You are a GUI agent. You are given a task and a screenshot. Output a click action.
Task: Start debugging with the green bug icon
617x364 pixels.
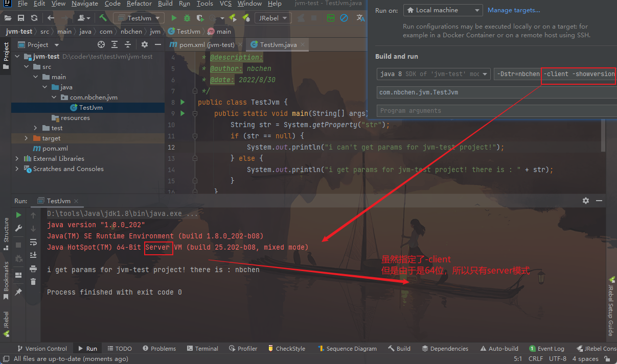pyautogui.click(x=187, y=18)
